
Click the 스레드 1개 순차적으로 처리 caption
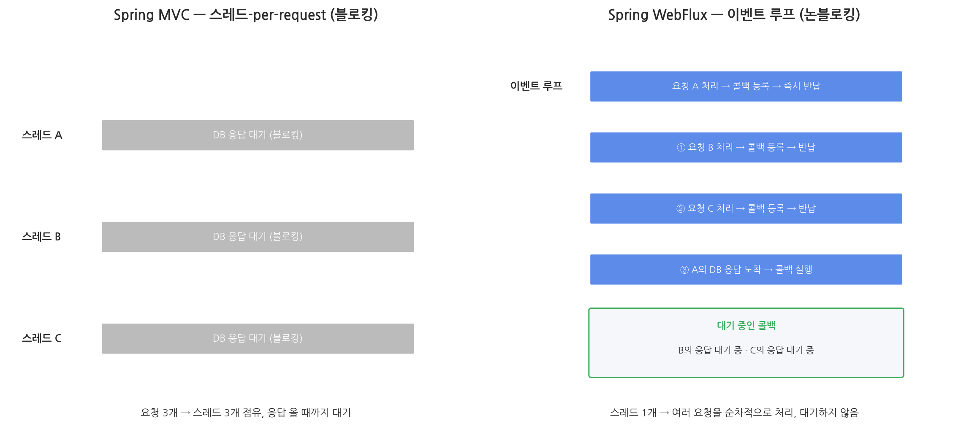pyautogui.click(x=734, y=413)
